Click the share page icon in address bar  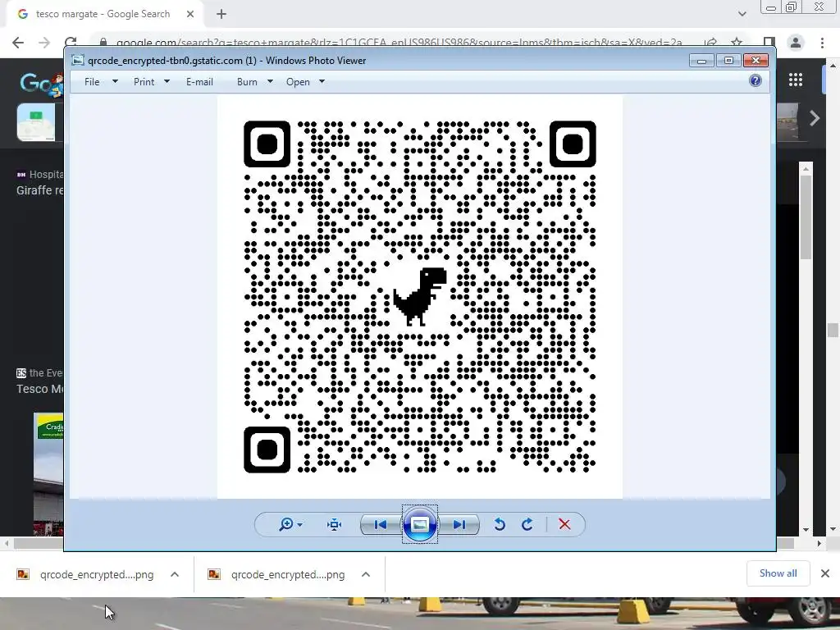710,43
